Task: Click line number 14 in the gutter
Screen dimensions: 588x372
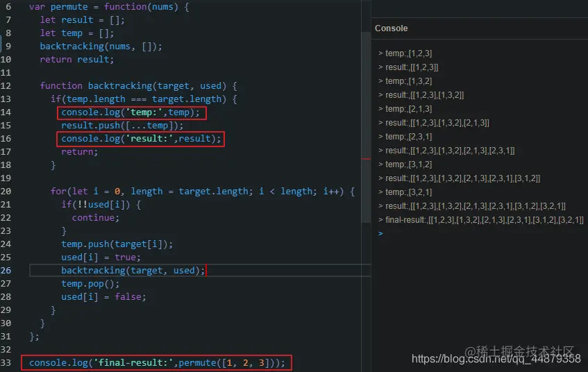Action: [6, 112]
